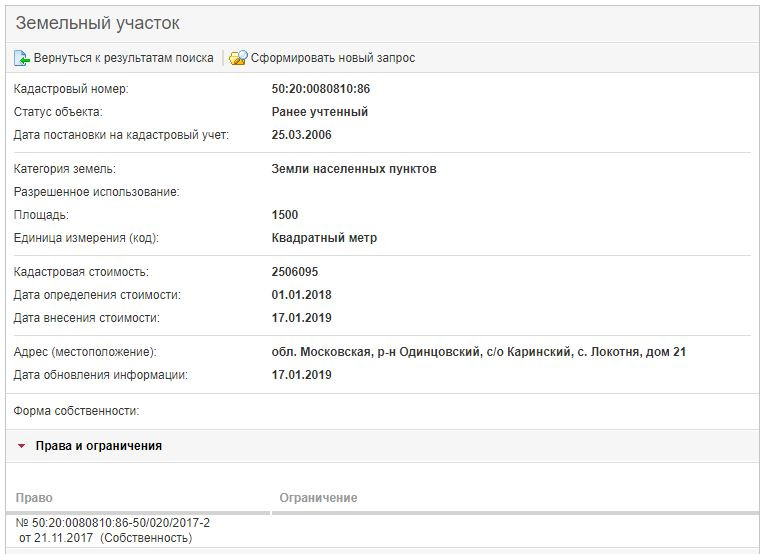This screenshot has width=765, height=554.
Task: Click the registration date 25.03.2006
Action: (x=302, y=135)
